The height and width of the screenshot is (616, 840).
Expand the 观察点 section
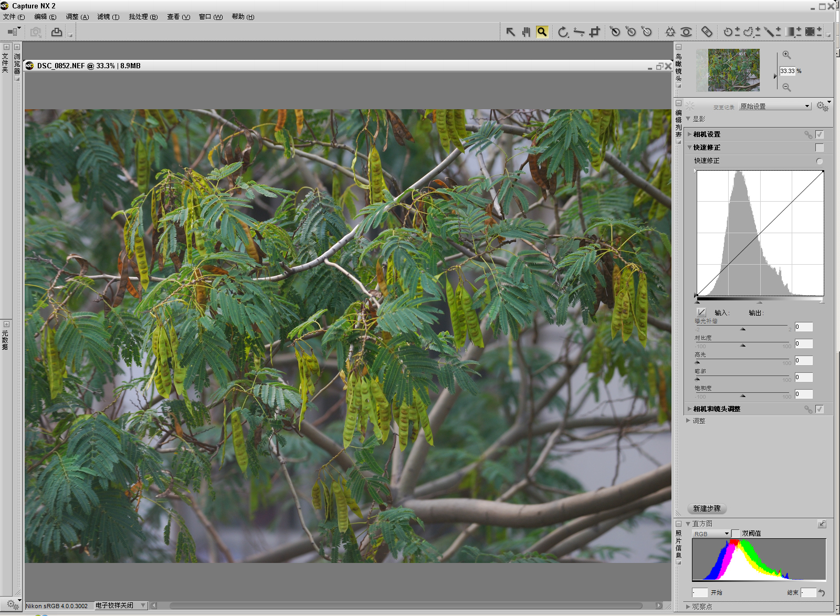pos(688,607)
